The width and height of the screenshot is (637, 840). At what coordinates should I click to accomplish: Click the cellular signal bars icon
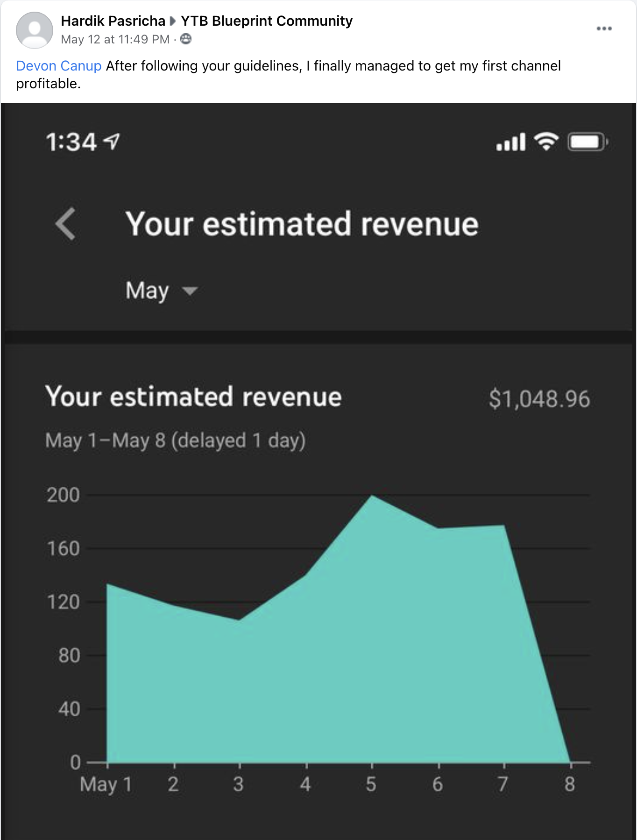[x=511, y=142]
